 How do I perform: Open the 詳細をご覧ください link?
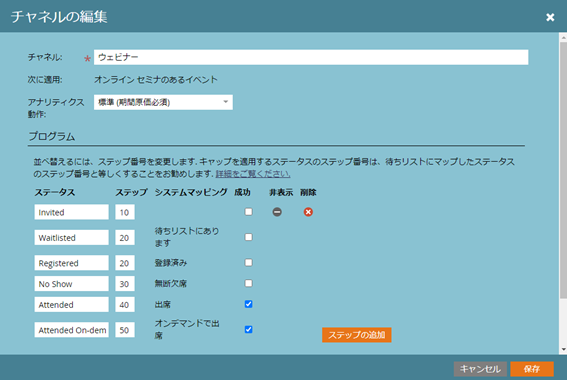tap(253, 174)
